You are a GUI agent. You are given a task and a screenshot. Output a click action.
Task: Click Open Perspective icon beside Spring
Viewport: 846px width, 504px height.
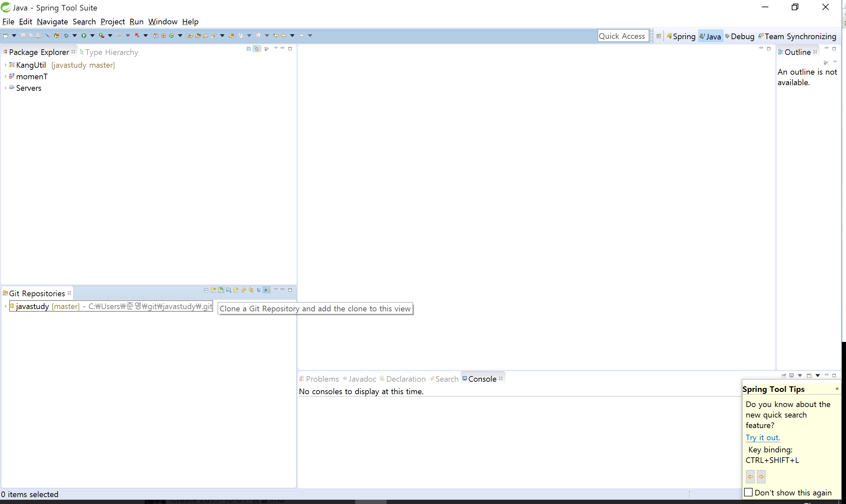[659, 36]
